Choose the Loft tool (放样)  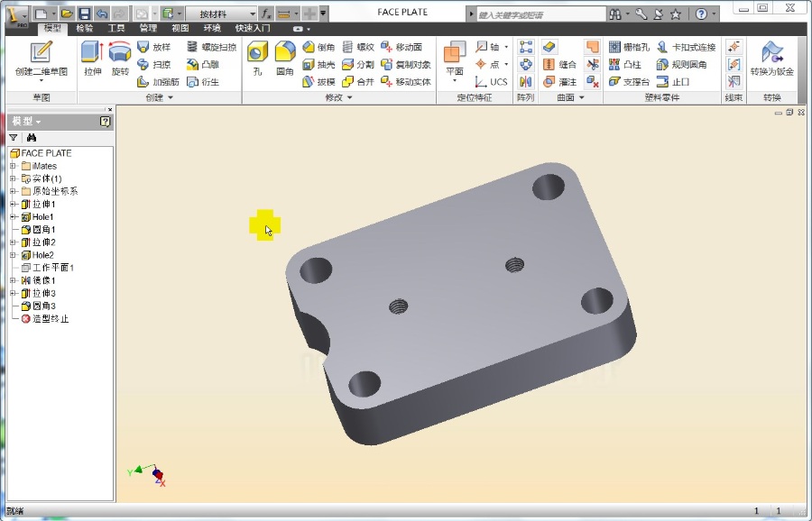point(153,47)
